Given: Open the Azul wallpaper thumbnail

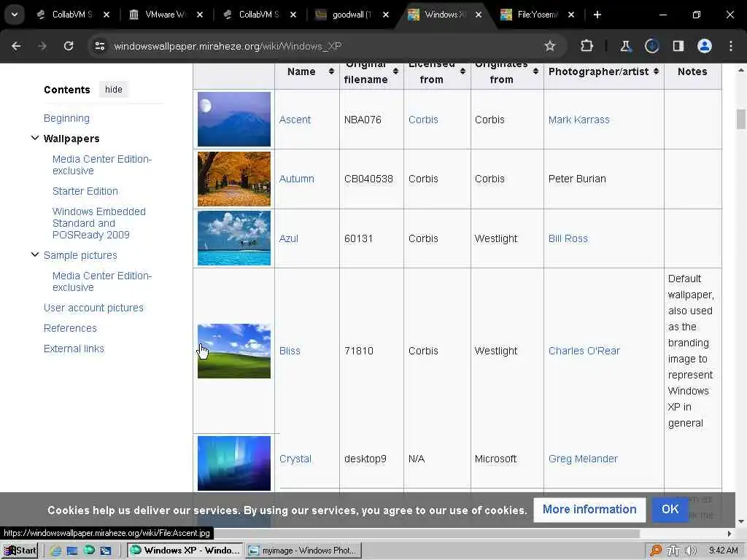Looking at the screenshot, I should click(234, 238).
